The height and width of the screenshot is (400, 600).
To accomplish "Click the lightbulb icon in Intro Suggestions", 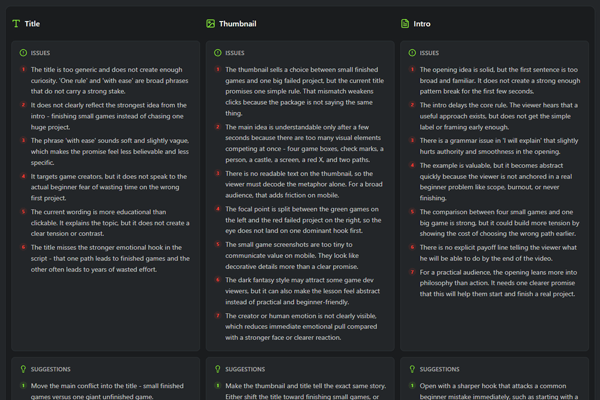I will pos(412,369).
